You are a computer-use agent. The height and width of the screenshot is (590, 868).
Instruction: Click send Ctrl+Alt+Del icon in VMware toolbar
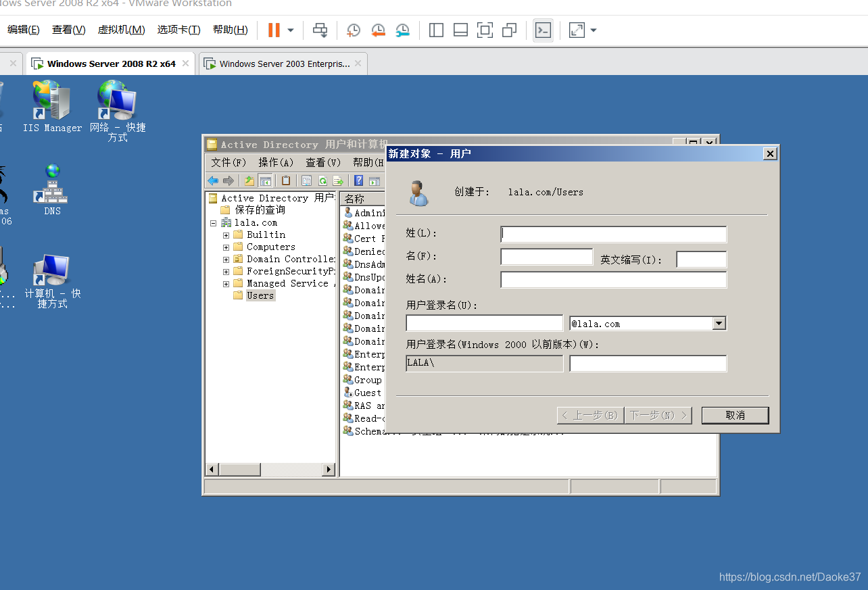[320, 30]
